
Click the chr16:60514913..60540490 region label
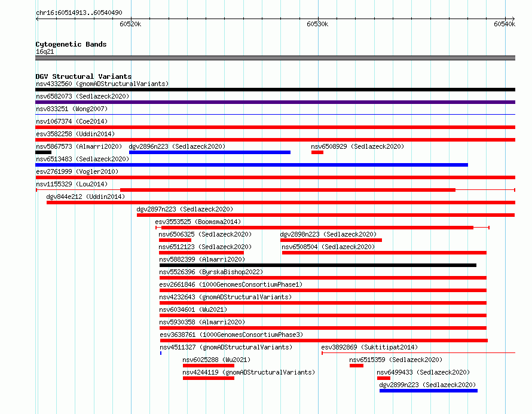(x=79, y=13)
